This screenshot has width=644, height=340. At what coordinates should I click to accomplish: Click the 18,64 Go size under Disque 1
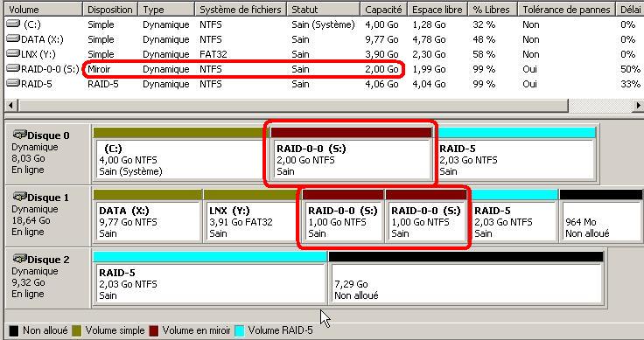click(x=31, y=220)
